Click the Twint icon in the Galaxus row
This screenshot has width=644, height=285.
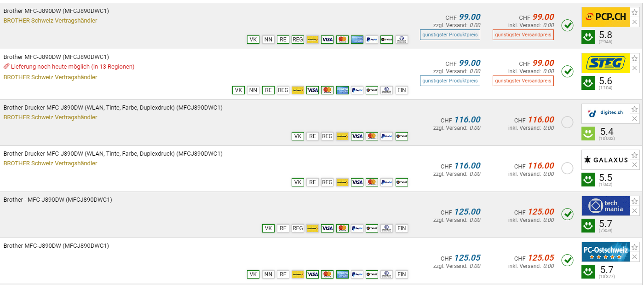pyautogui.click(x=402, y=182)
